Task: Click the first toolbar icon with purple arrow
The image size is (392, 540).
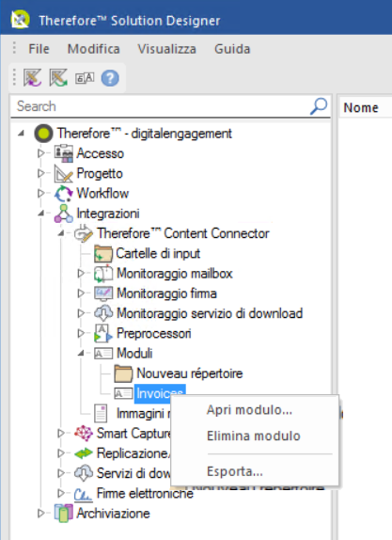Action: pyautogui.click(x=32, y=78)
